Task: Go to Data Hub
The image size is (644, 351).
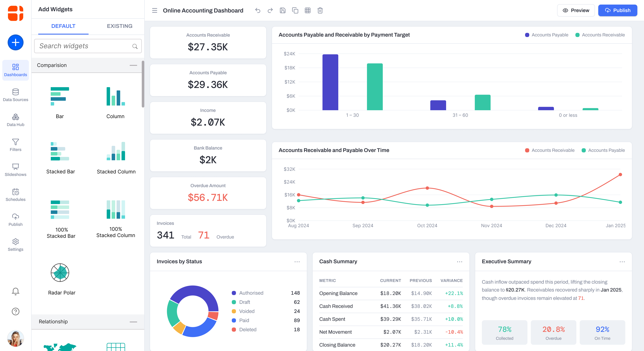Action: (16, 120)
